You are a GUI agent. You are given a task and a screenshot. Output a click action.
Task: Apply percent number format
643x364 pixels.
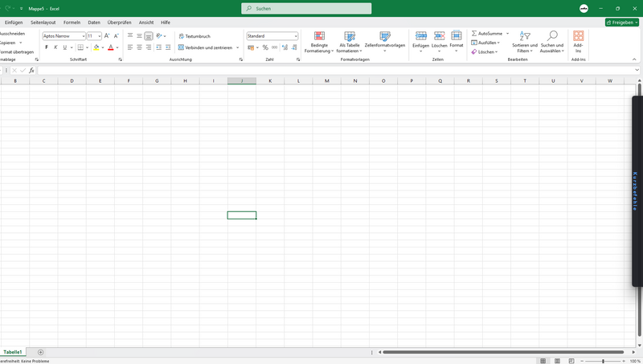[265, 47]
